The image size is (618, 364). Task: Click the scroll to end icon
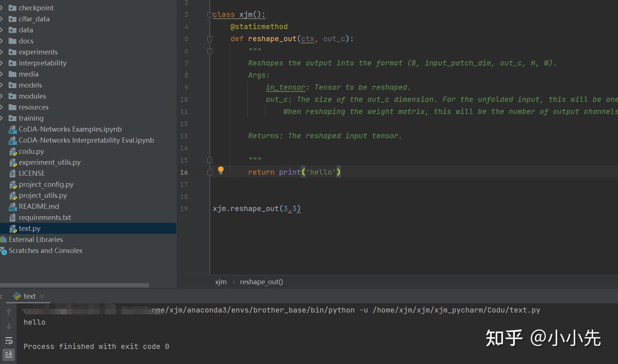click(x=9, y=355)
